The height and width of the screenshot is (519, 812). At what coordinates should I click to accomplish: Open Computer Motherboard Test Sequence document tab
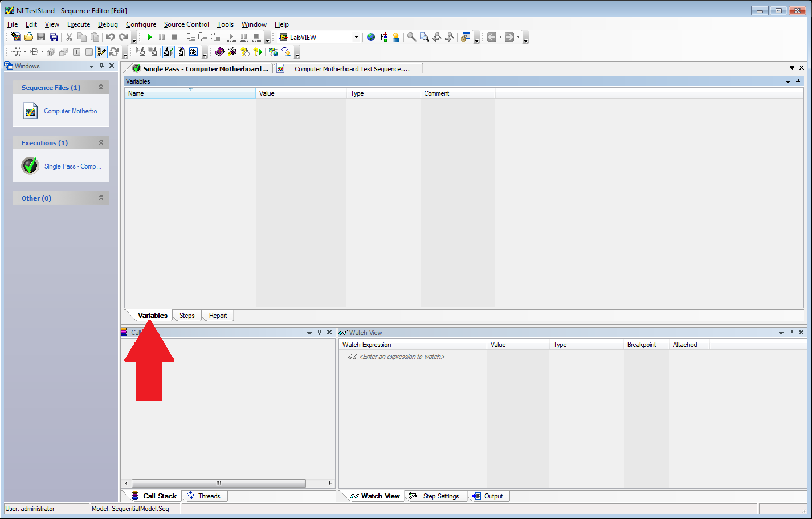(x=348, y=69)
